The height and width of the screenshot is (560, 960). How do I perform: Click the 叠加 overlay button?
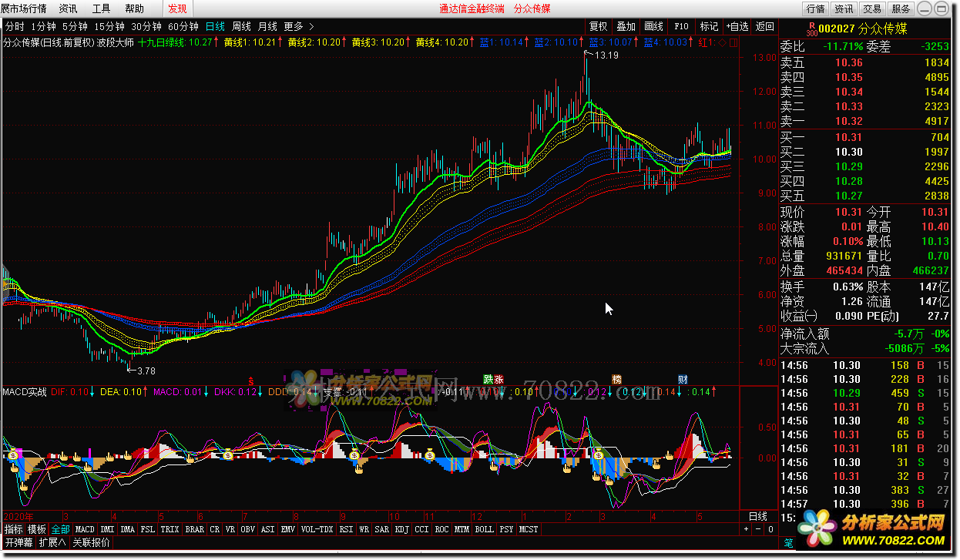626,26
